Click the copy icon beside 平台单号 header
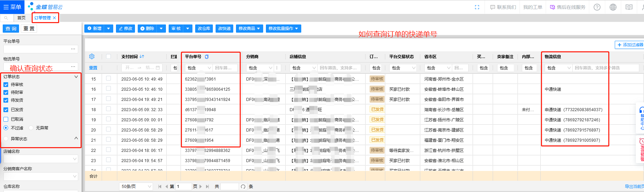This screenshot has height=192, width=644. click(x=207, y=57)
